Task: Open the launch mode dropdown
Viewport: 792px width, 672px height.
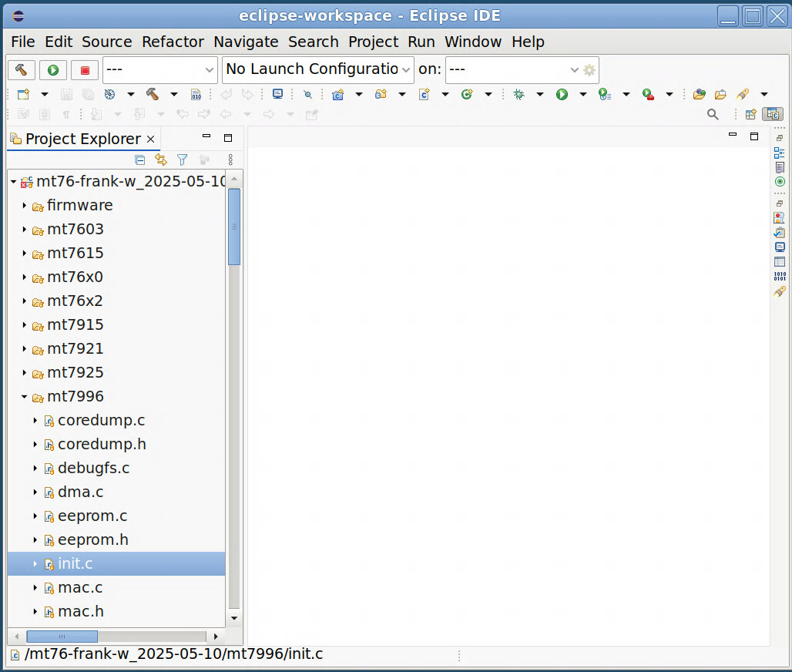Action: (160, 69)
